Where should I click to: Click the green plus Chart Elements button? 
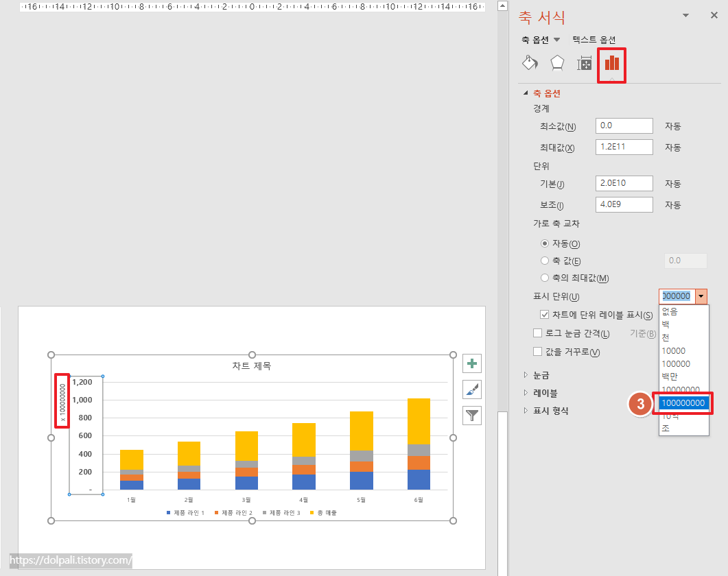click(x=471, y=363)
